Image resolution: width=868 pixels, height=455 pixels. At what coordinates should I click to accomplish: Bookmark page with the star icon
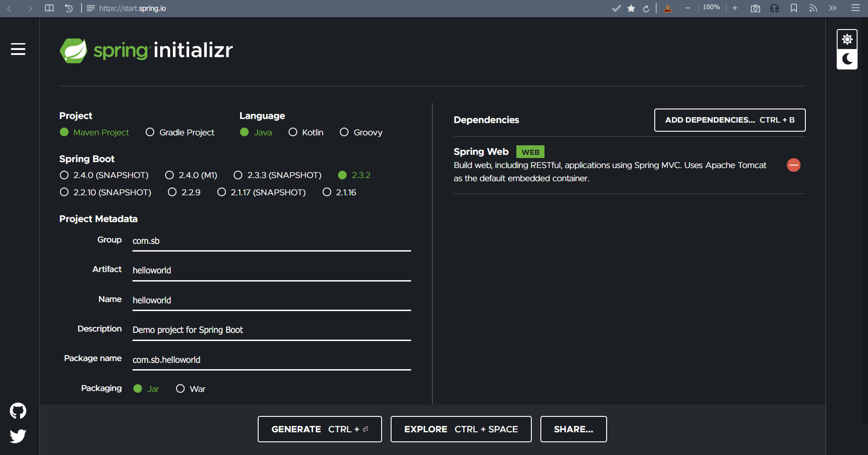tap(631, 8)
